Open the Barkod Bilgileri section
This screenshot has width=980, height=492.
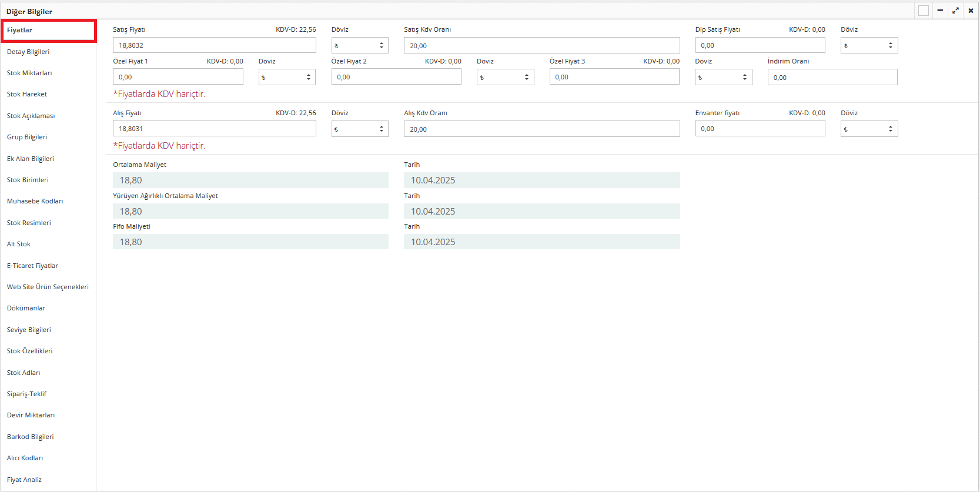point(30,437)
